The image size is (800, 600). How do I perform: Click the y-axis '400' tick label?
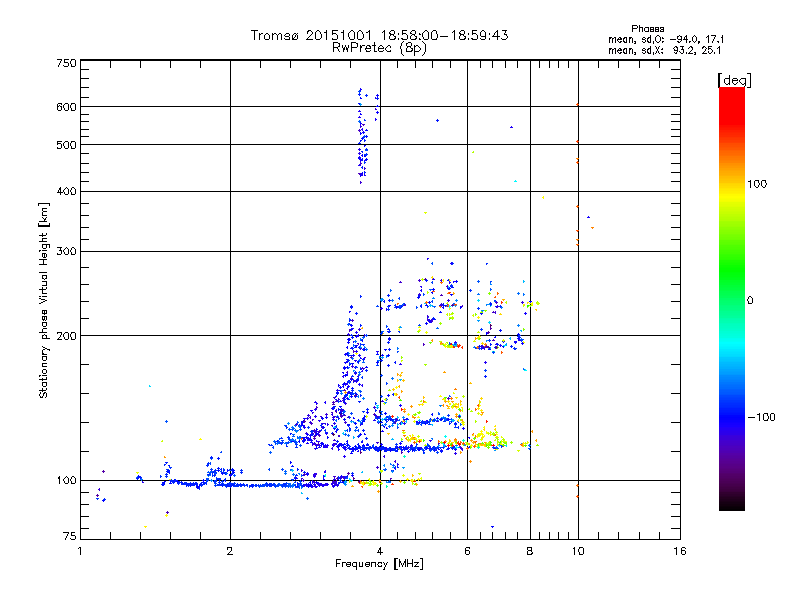pyautogui.click(x=66, y=191)
